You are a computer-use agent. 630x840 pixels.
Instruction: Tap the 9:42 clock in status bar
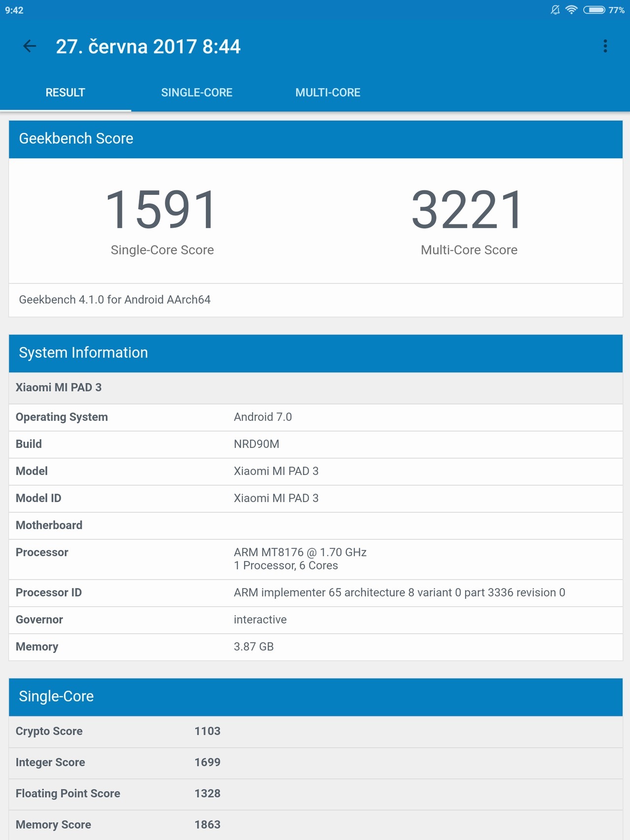pyautogui.click(x=14, y=10)
